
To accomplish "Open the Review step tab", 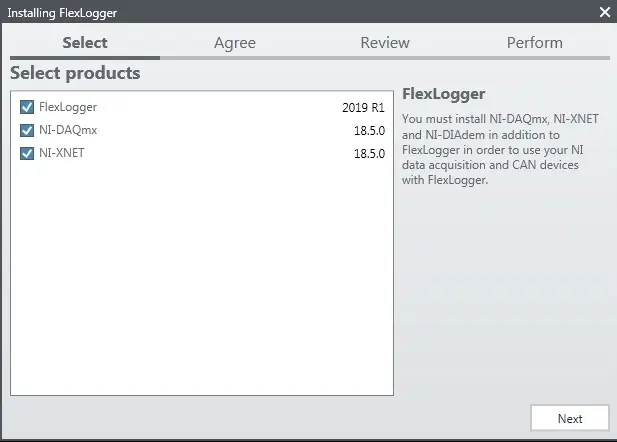I will pos(385,43).
